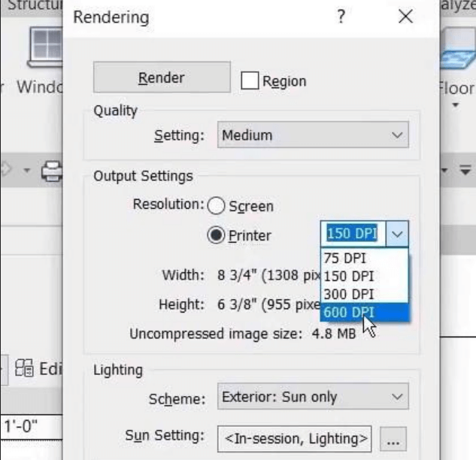Click the Floor tool icon in Revit ribbon

[x=457, y=49]
